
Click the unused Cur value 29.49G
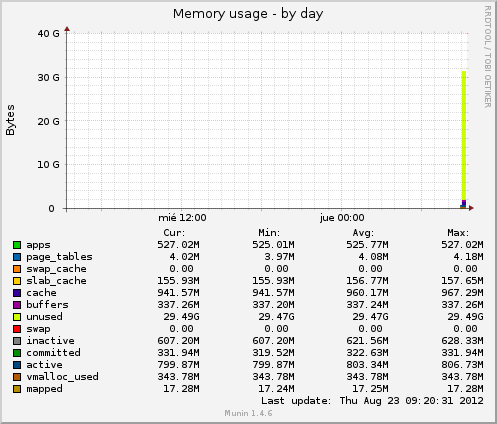(x=181, y=317)
